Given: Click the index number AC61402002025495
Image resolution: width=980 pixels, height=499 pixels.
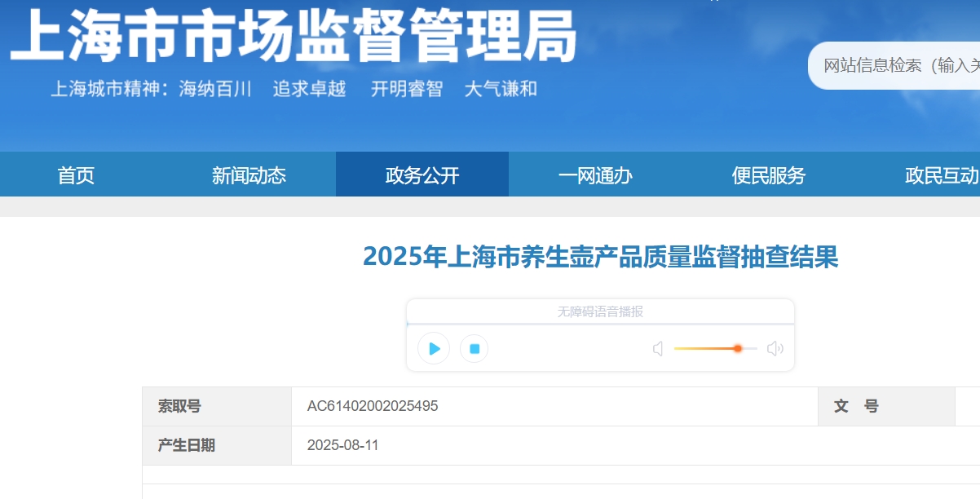Looking at the screenshot, I should click(372, 406).
